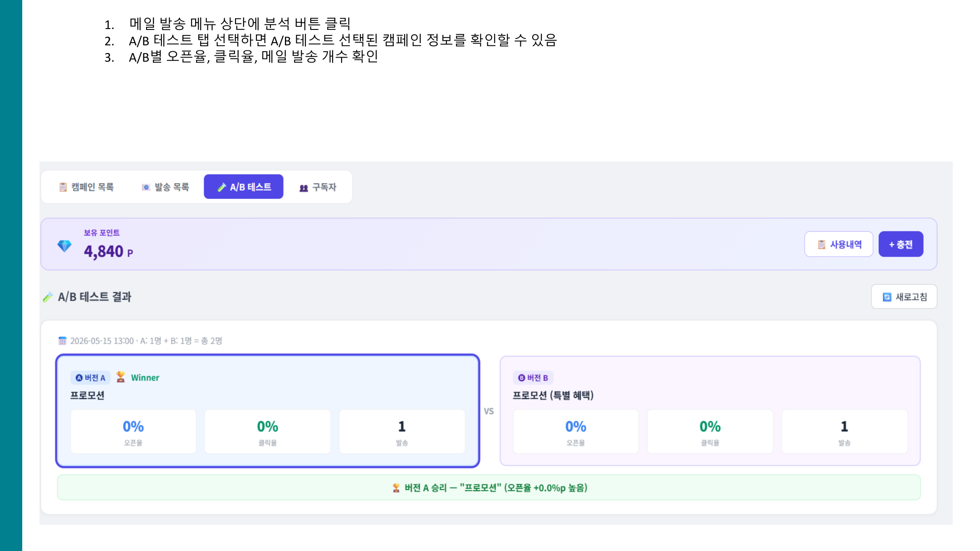
Task: Click the 프로모션 title in 버전 A card
Action: 87,395
